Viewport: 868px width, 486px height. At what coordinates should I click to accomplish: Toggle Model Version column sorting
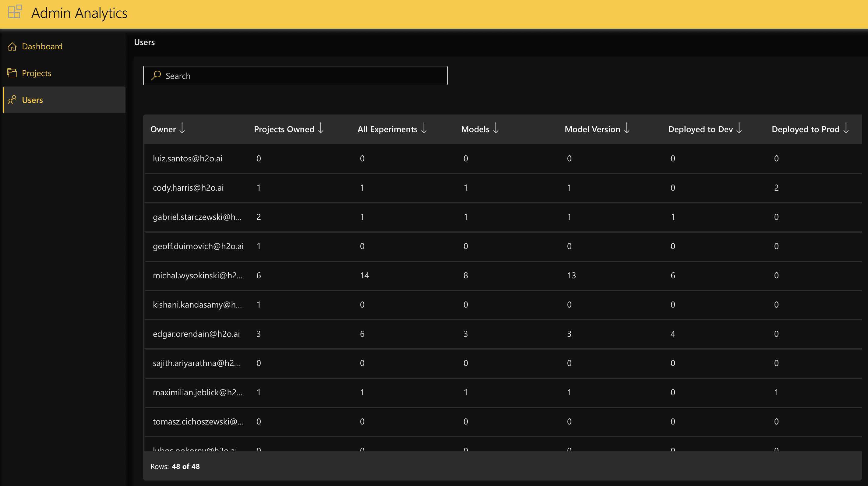tap(626, 129)
